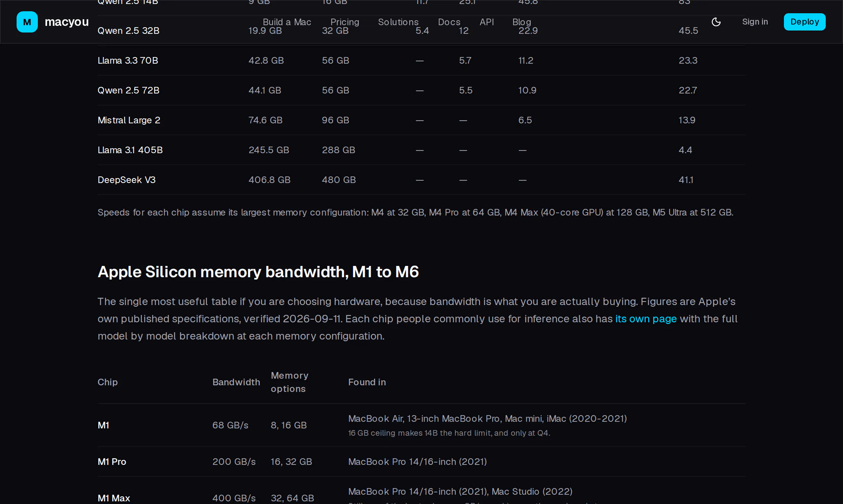Select the Llama 3.3 70B row name
This screenshot has height=504, width=843.
(128, 60)
